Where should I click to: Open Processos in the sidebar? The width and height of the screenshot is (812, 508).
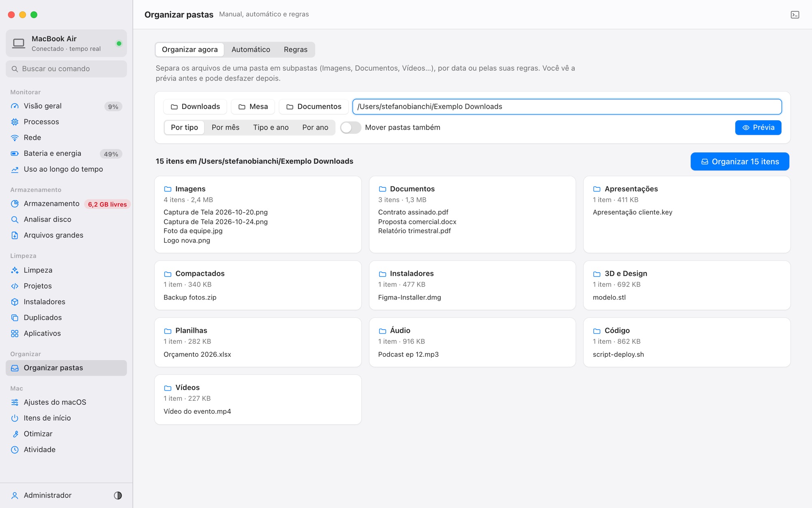click(66, 122)
